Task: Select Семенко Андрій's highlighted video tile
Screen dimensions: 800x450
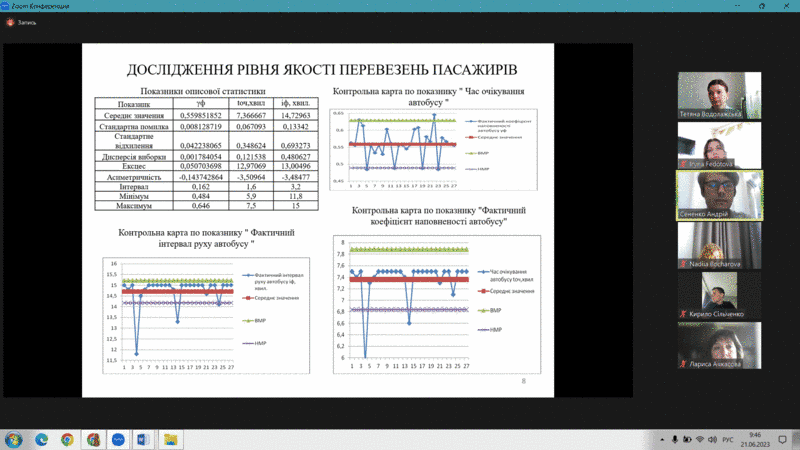Action: [719, 194]
